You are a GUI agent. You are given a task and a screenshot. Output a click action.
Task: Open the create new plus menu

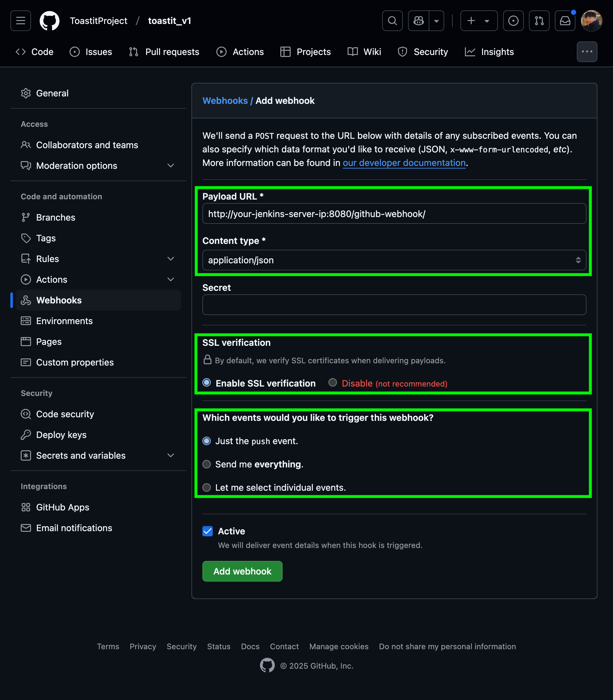(479, 21)
